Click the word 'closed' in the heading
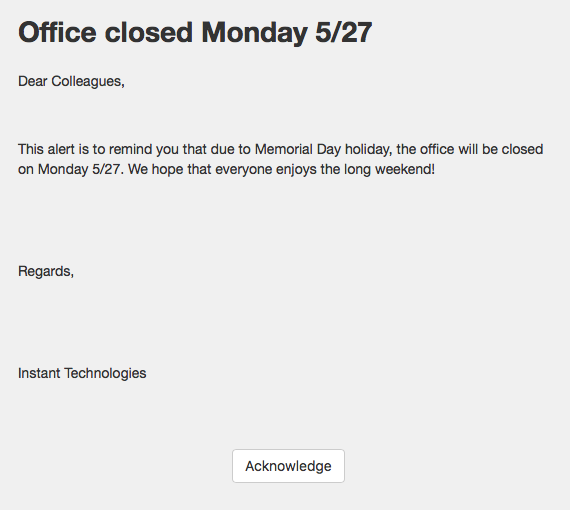570x510 pixels. point(149,32)
